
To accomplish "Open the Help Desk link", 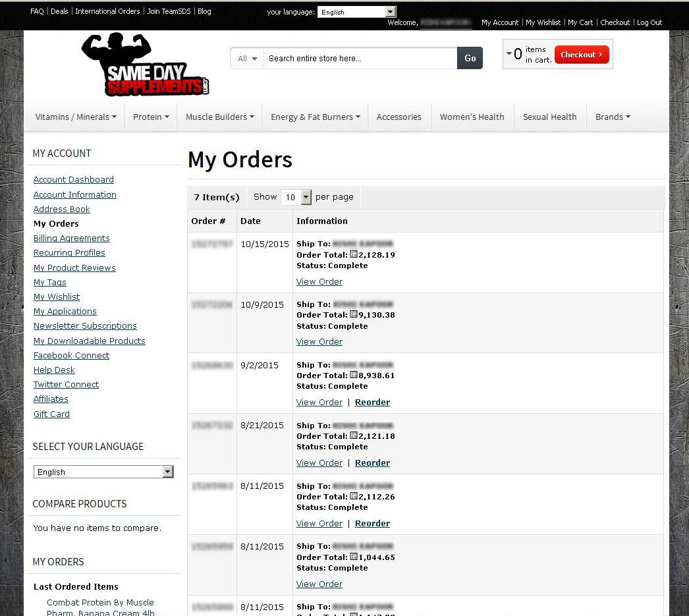I will click(x=54, y=370).
